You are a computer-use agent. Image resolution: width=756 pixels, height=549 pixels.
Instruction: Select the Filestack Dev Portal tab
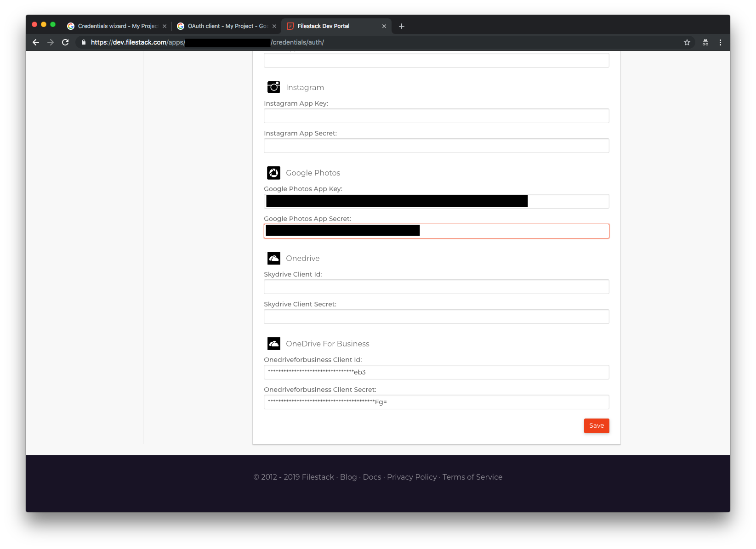(x=336, y=26)
